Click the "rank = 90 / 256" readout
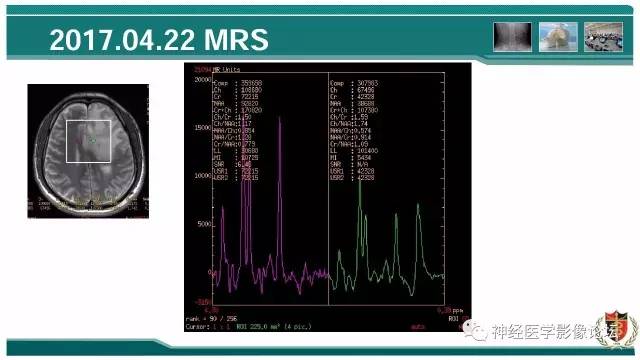 [211, 319]
